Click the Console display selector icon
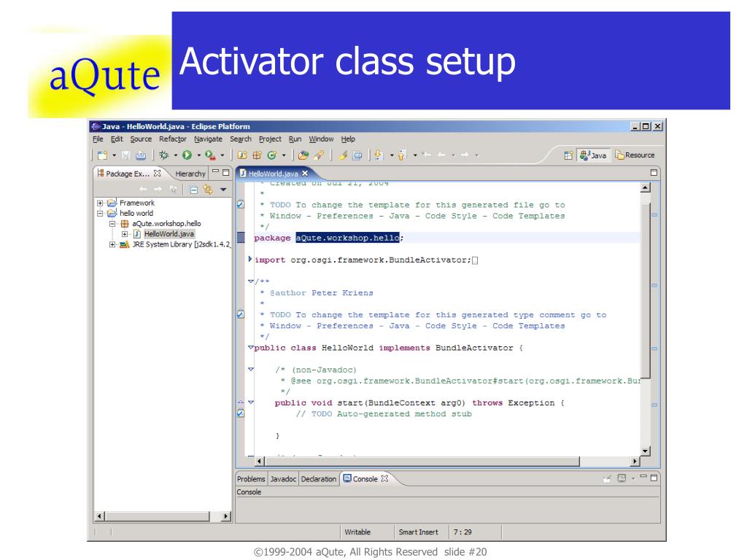This screenshot has height=560, width=747. 622,478
